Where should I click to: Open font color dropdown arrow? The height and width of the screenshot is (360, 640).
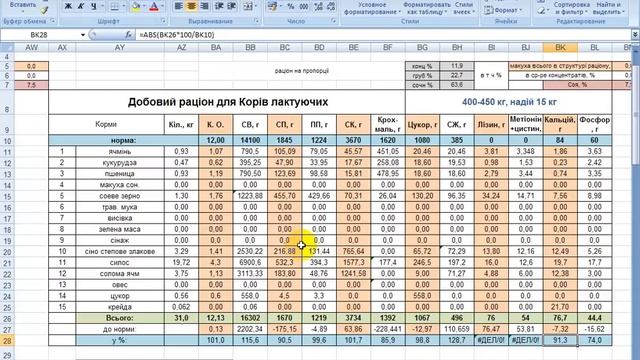[x=162, y=6]
